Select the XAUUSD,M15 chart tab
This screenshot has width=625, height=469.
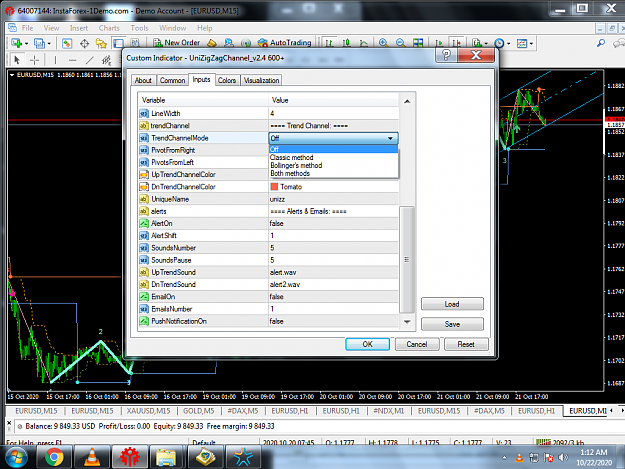(x=148, y=411)
